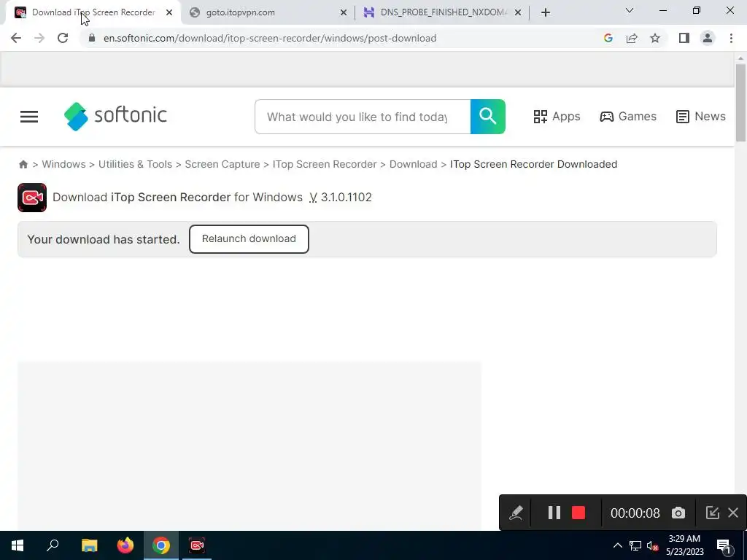The image size is (747, 560).
Task: Open Windows taskbar search
Action: click(53, 545)
